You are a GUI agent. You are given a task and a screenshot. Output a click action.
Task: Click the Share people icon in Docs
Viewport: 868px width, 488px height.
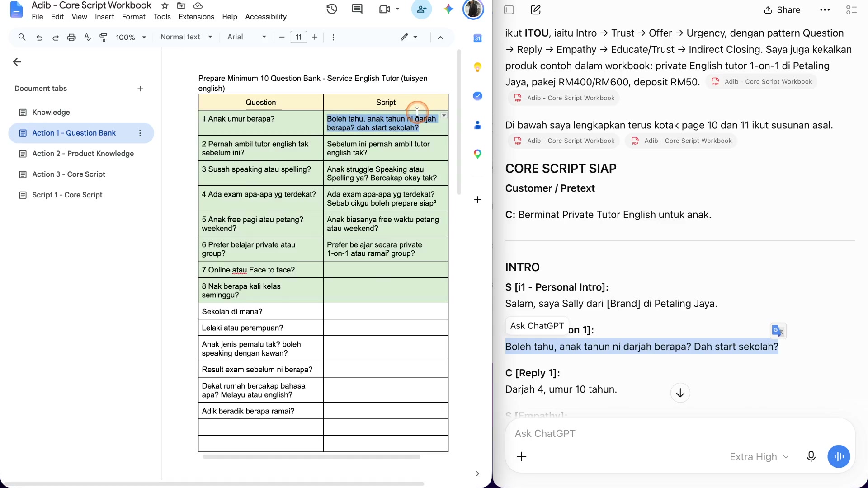click(x=421, y=9)
